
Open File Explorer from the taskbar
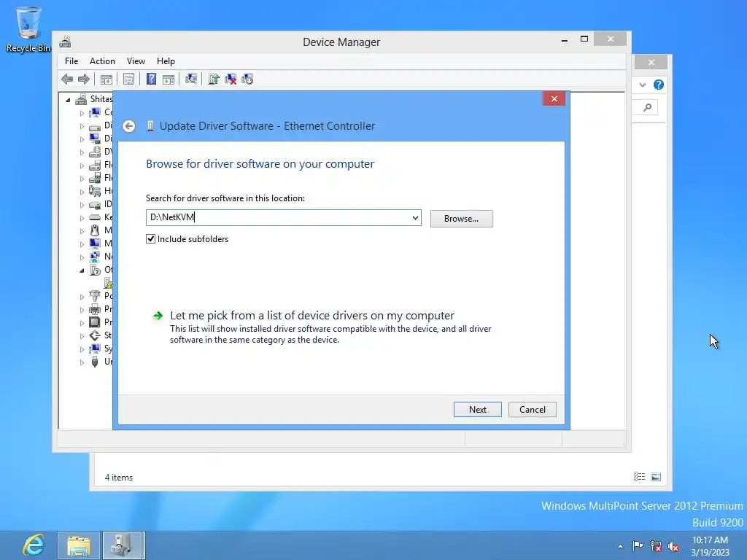point(79,545)
